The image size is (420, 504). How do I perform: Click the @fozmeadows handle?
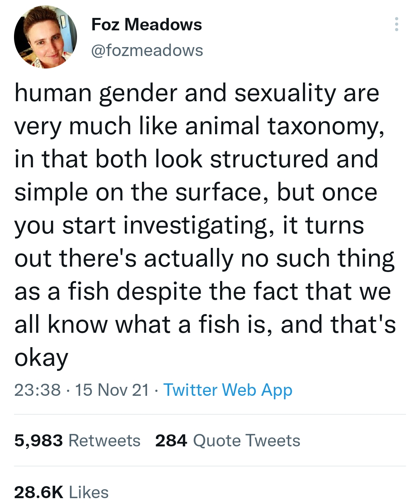(x=147, y=50)
